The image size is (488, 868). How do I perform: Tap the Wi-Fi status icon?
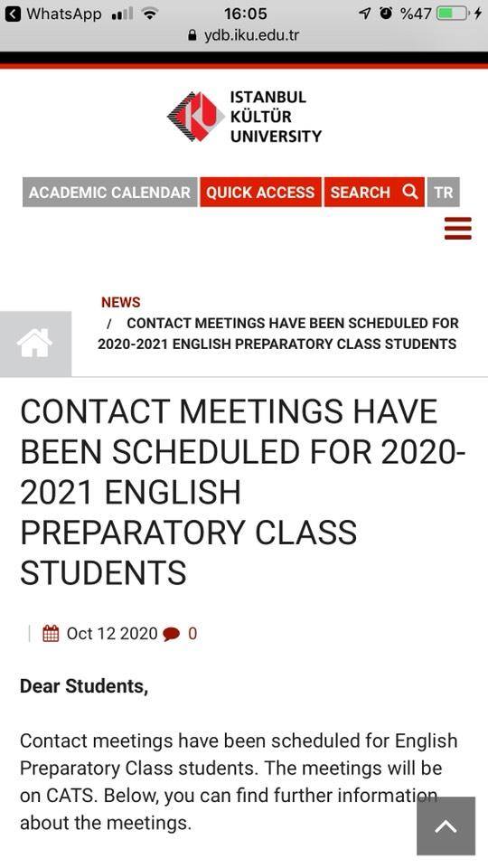(149, 14)
